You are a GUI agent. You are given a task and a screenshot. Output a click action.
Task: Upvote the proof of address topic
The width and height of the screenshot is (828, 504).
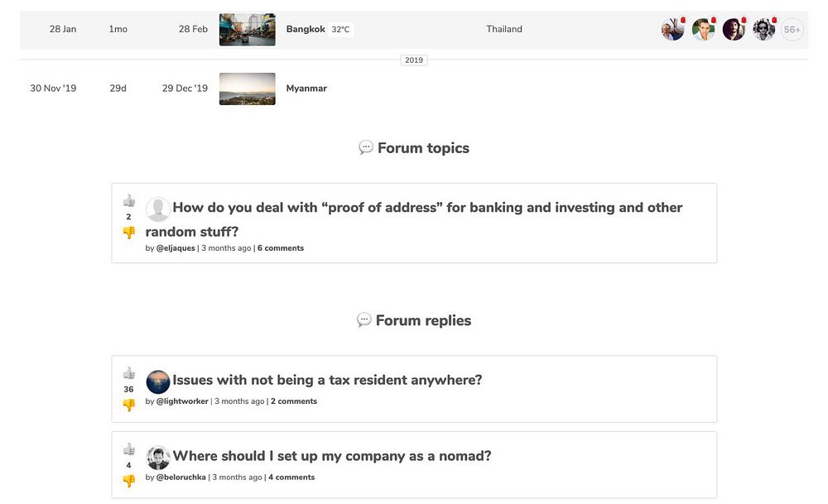tap(128, 200)
